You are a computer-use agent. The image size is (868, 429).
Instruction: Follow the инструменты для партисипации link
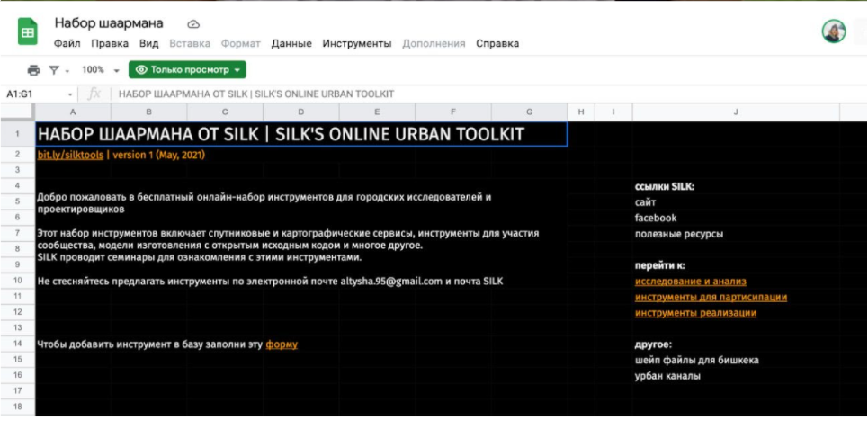pos(711,298)
